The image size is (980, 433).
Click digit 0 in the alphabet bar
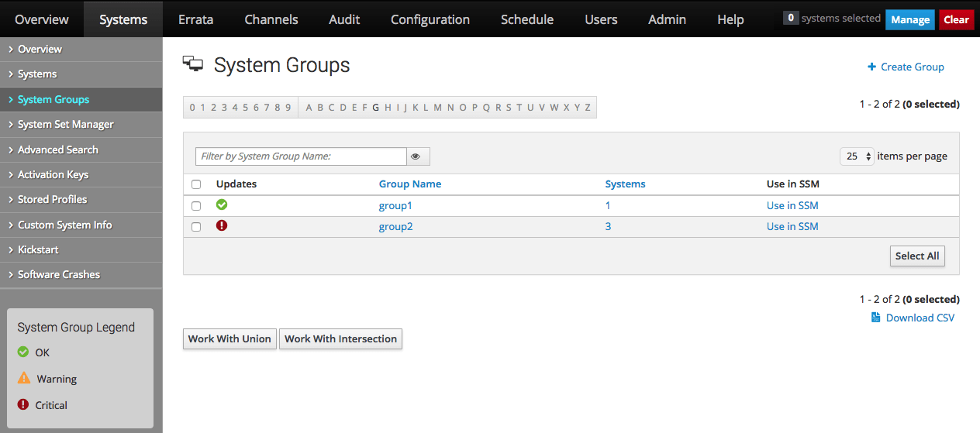coord(192,108)
